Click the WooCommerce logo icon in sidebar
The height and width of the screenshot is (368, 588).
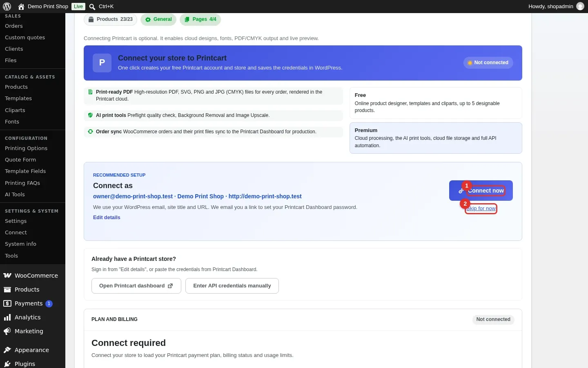[x=7, y=276]
